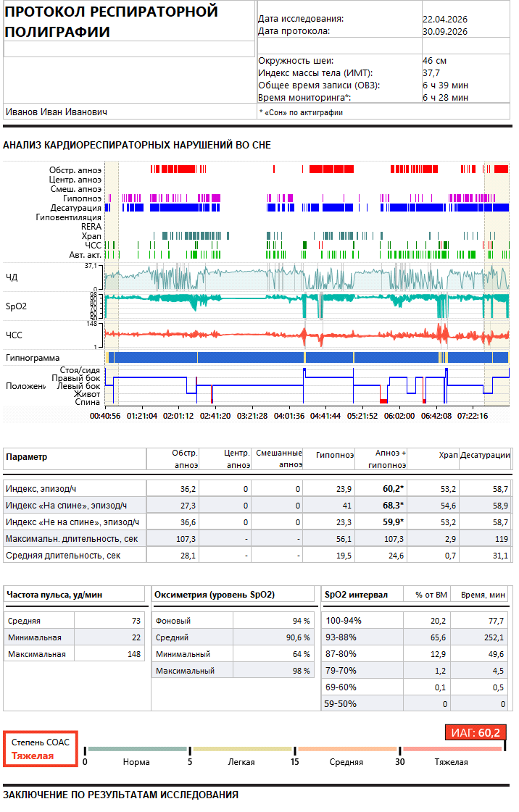Click the Оксиметрия (уровень SpO2) header
Image resolution: width=519 pixels, height=812 pixels.
215,595
